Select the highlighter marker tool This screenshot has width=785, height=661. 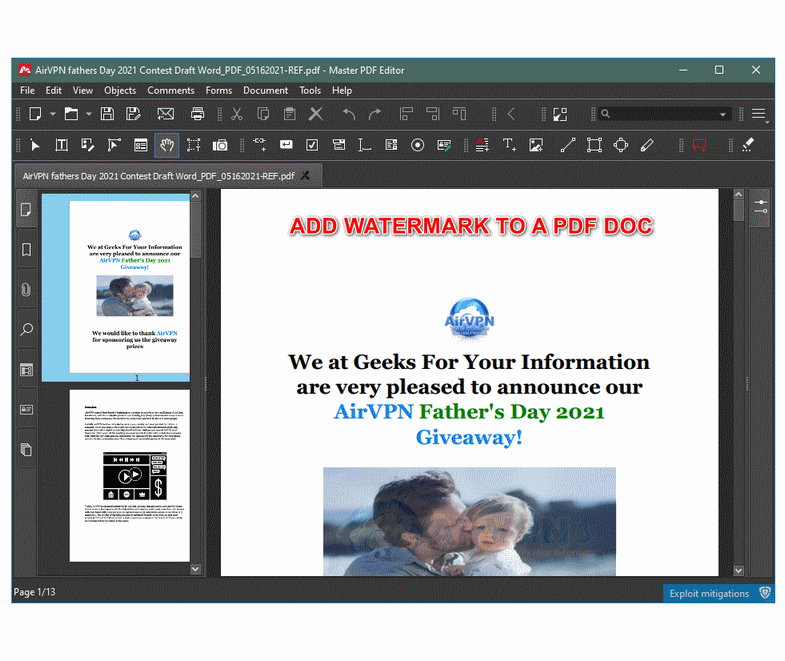pos(748,145)
